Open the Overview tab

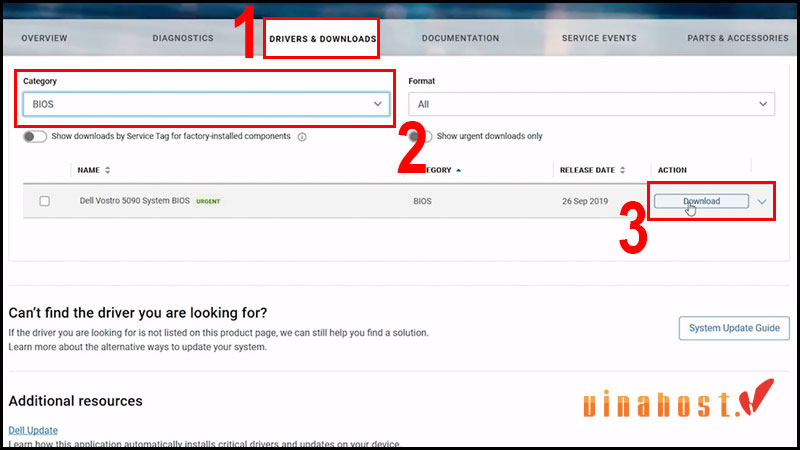click(x=44, y=38)
